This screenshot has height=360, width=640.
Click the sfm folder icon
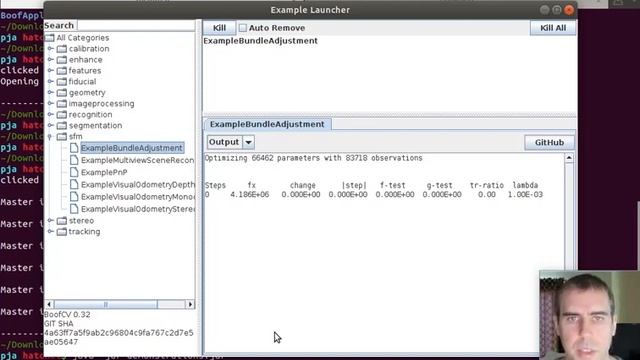click(x=62, y=137)
